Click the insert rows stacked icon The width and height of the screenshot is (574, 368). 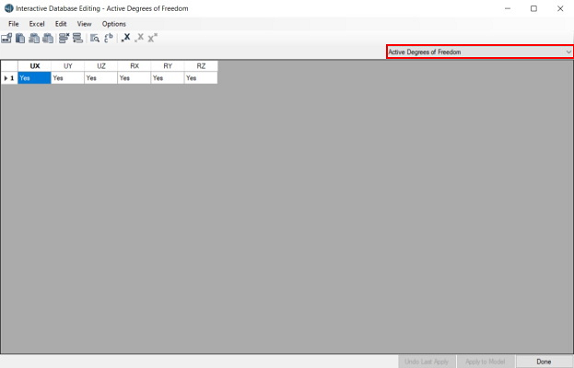click(78, 38)
